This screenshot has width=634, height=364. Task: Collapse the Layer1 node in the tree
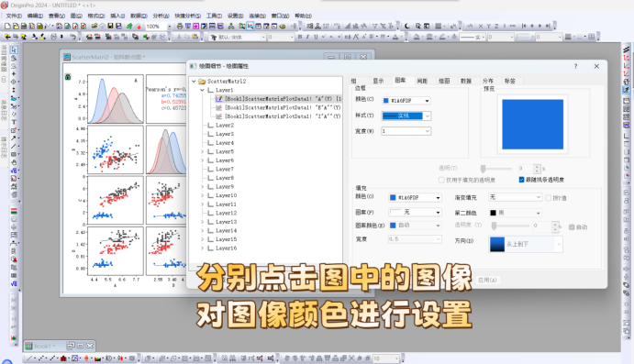(202, 90)
